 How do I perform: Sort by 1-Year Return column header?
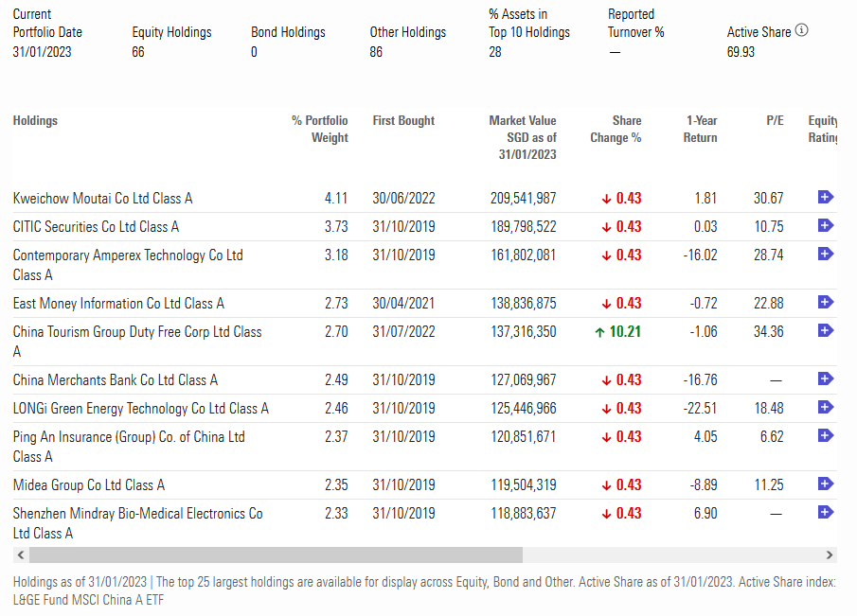[701, 129]
